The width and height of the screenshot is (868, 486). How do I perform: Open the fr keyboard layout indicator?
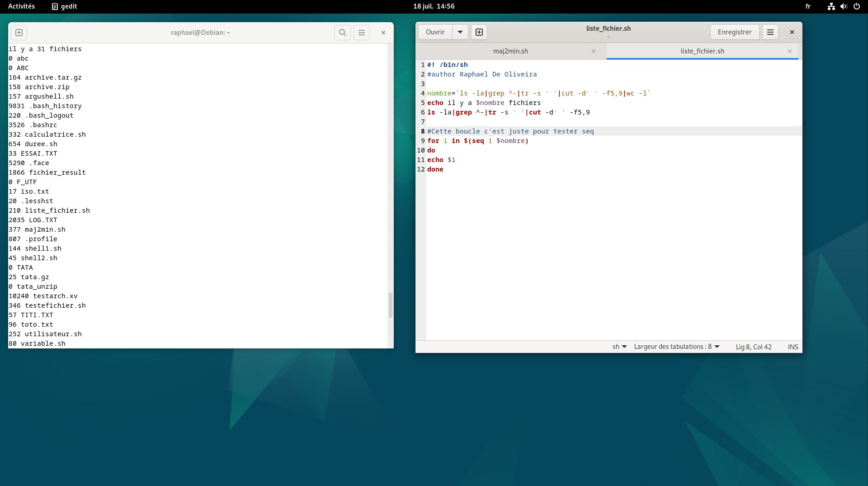(808, 6)
